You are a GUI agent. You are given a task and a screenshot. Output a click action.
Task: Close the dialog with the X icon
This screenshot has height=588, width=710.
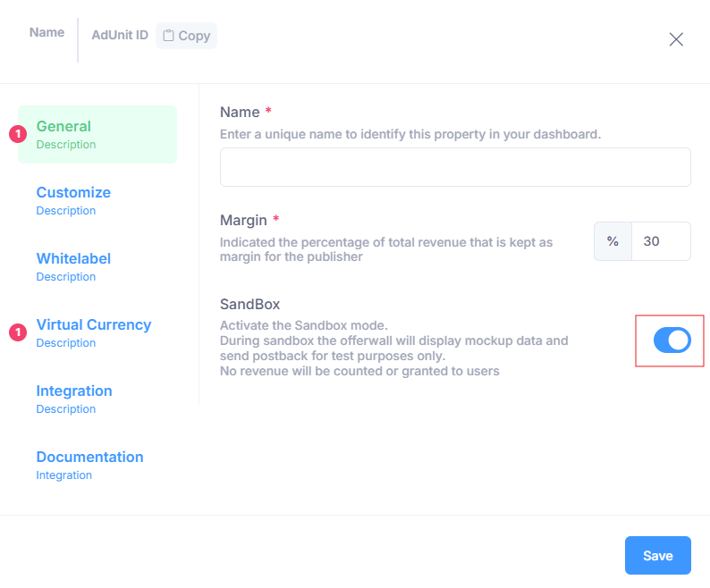point(676,39)
